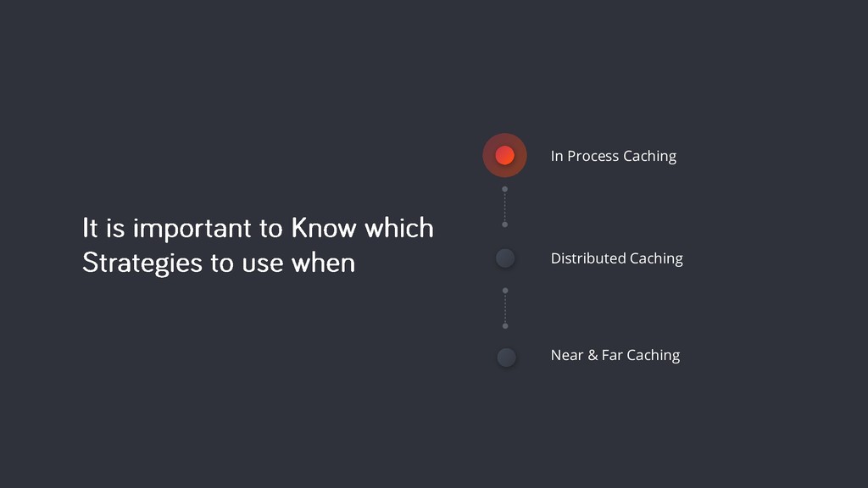The image size is (868, 488).
Task: Click dotted line between In Process and Distributed
Action: (x=505, y=207)
